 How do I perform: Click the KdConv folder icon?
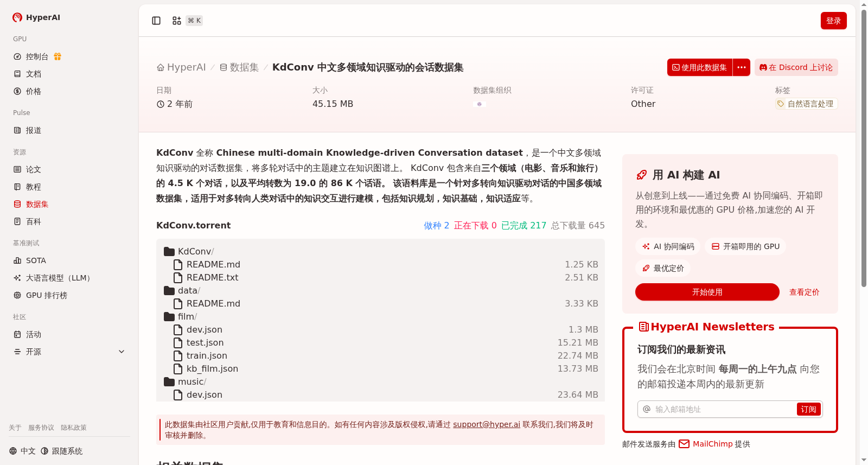point(169,251)
